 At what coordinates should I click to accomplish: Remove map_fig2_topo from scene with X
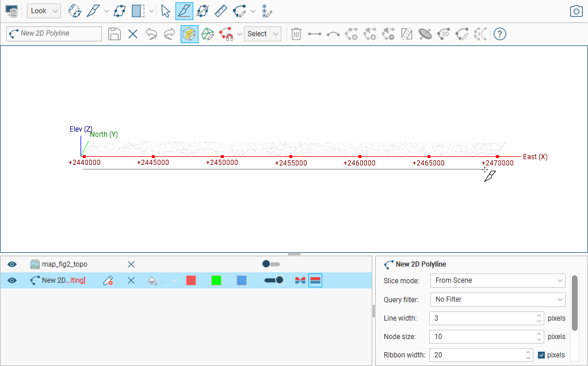tap(131, 264)
